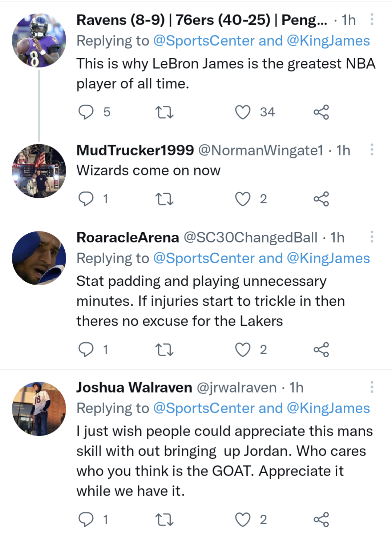Open @SportsCenter link in RoaracleArena's reply

click(204, 258)
